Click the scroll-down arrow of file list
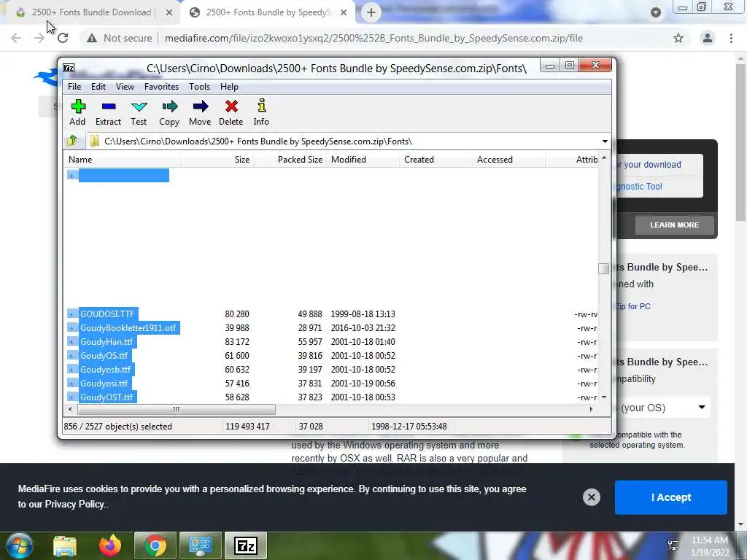This screenshot has width=747, height=560. pos(604,397)
